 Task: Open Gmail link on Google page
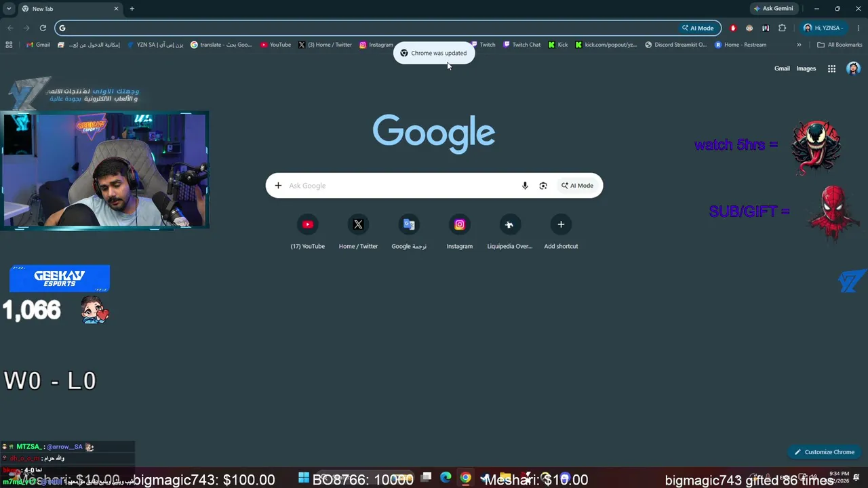[x=782, y=68]
